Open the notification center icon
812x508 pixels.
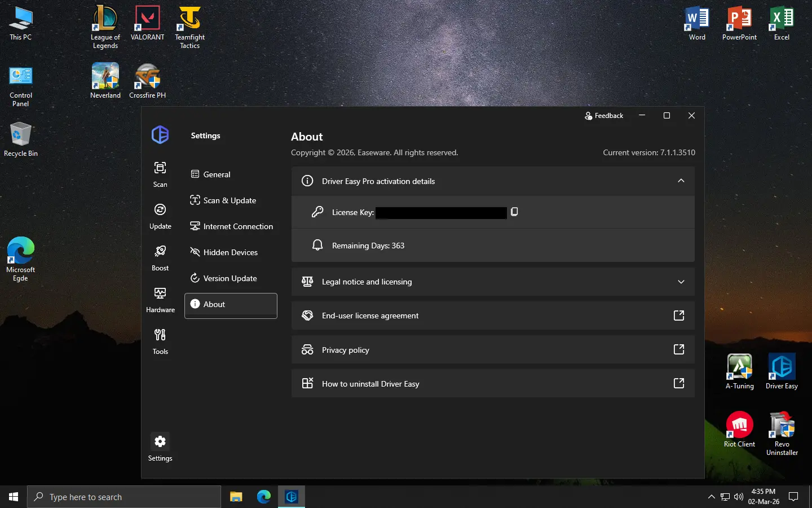coord(793,497)
